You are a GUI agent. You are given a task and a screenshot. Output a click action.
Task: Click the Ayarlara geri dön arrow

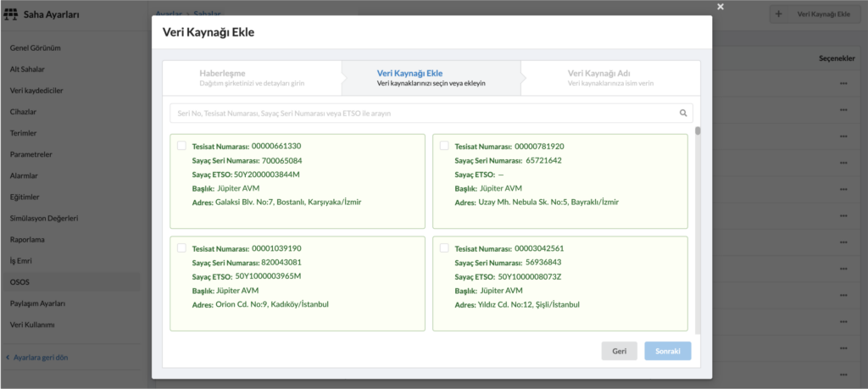8,357
